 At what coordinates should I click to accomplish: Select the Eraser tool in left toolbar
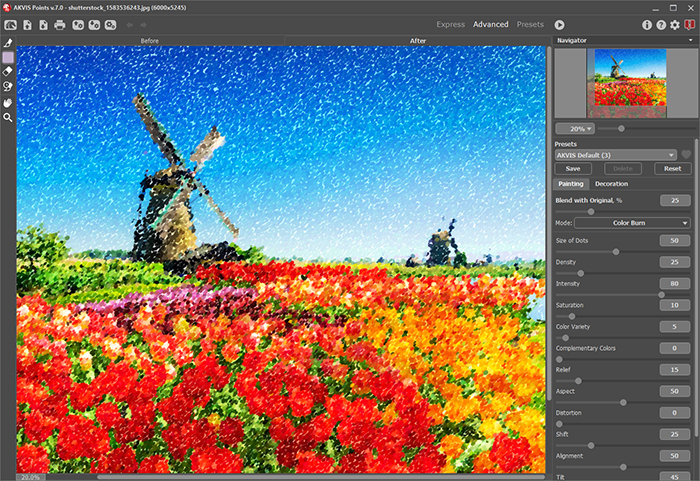point(8,72)
